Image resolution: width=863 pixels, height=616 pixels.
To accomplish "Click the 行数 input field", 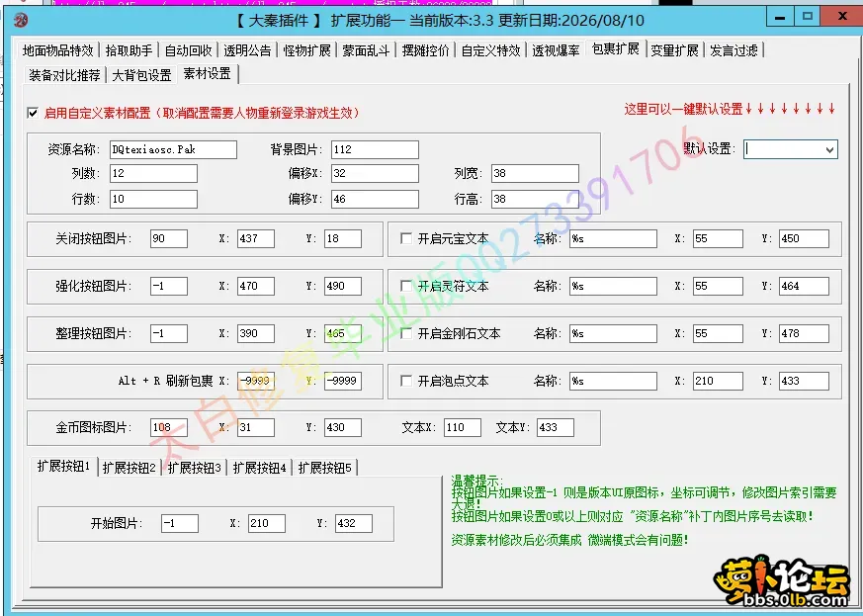I will pyautogui.click(x=153, y=199).
